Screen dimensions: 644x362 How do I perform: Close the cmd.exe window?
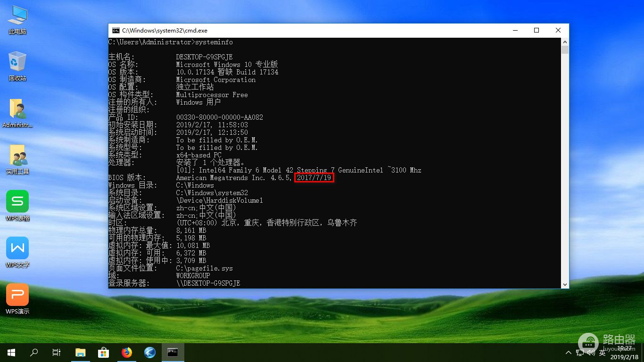558,30
